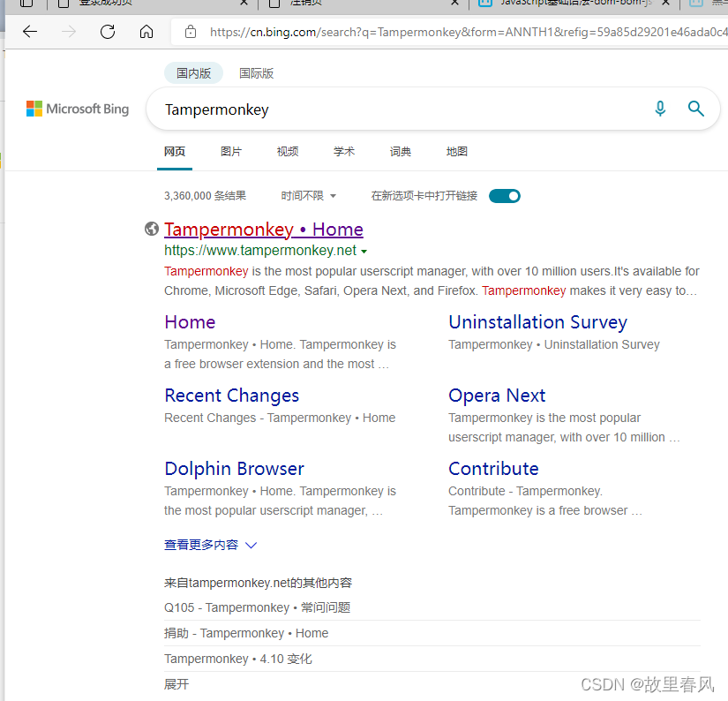Select the 网页 results tab
Viewport: 728px width, 701px height.
click(175, 152)
